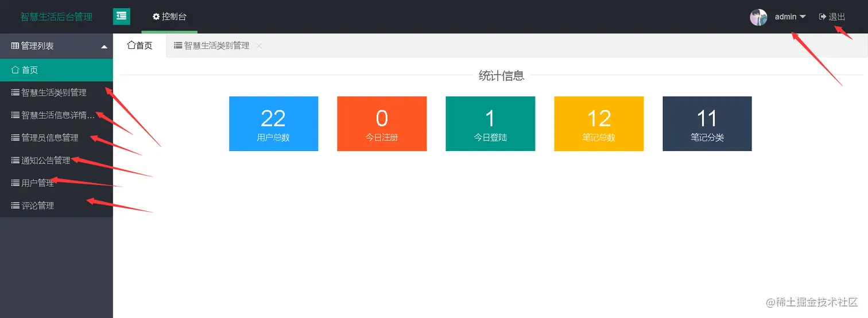This screenshot has height=318, width=868.
Task: Click the dark 笔记分类 card
Action: [x=707, y=124]
